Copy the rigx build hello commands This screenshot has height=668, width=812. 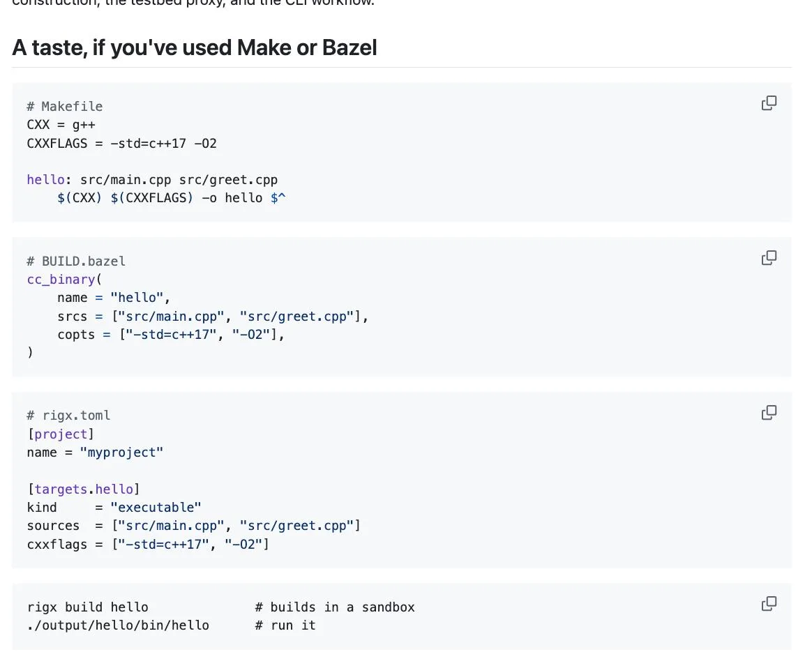(x=769, y=603)
